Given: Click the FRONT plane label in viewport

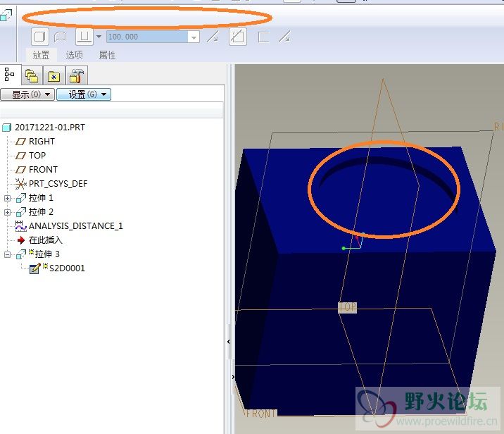Looking at the screenshot, I should click(x=261, y=414).
